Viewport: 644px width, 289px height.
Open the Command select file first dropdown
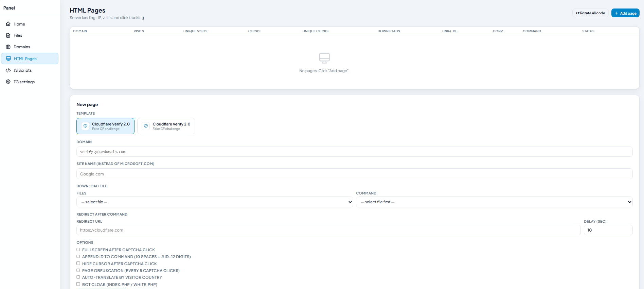494,202
